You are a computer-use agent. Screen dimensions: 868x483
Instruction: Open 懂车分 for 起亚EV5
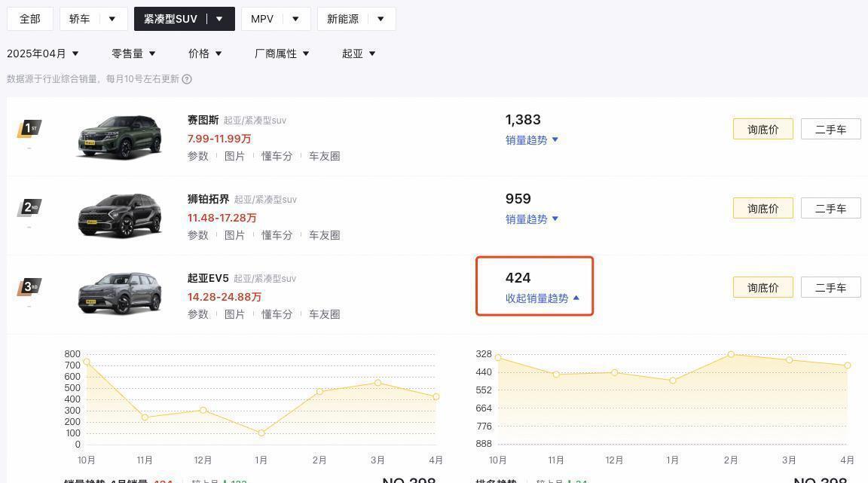click(277, 315)
